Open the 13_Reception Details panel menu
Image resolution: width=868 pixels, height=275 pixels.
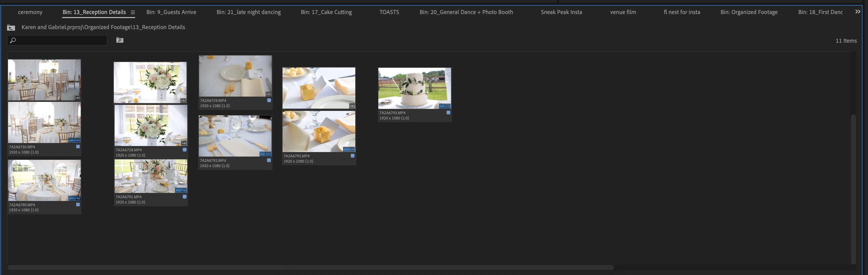click(x=133, y=12)
